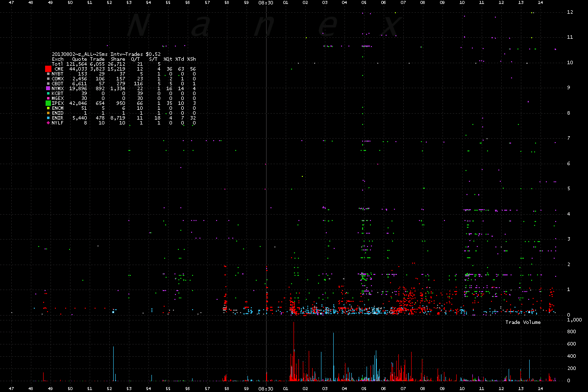Viewport: 588px width, 392px height.
Task: Click the gray COMX legend swatch
Action: coord(49,79)
